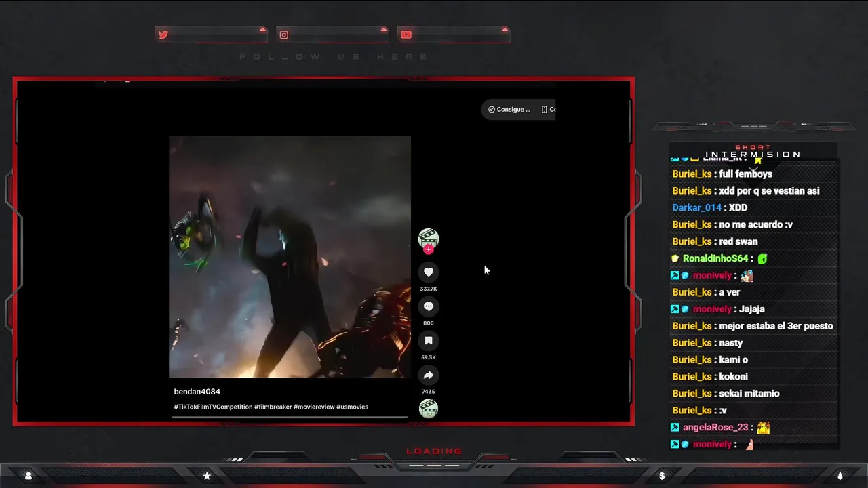Click the chat message "kami o"

pos(733,360)
